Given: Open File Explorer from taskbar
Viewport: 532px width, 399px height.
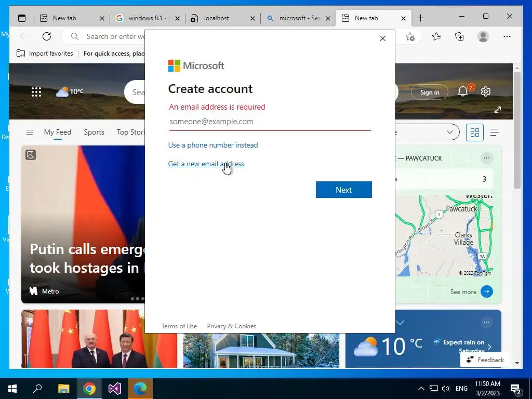Looking at the screenshot, I should point(63,389).
